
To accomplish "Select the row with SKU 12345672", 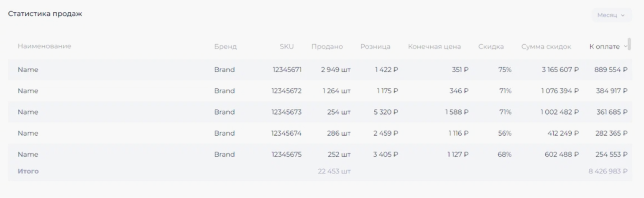I will [322, 91].
